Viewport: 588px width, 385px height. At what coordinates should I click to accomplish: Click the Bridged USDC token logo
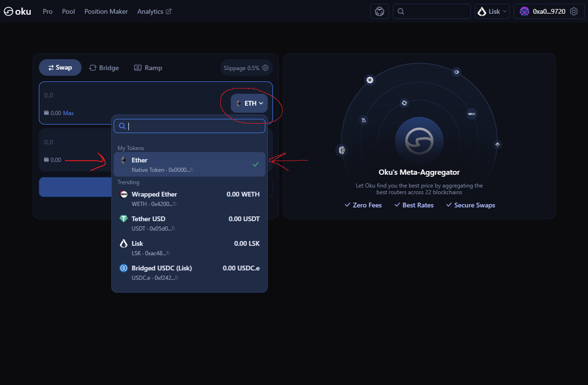pyautogui.click(x=124, y=268)
